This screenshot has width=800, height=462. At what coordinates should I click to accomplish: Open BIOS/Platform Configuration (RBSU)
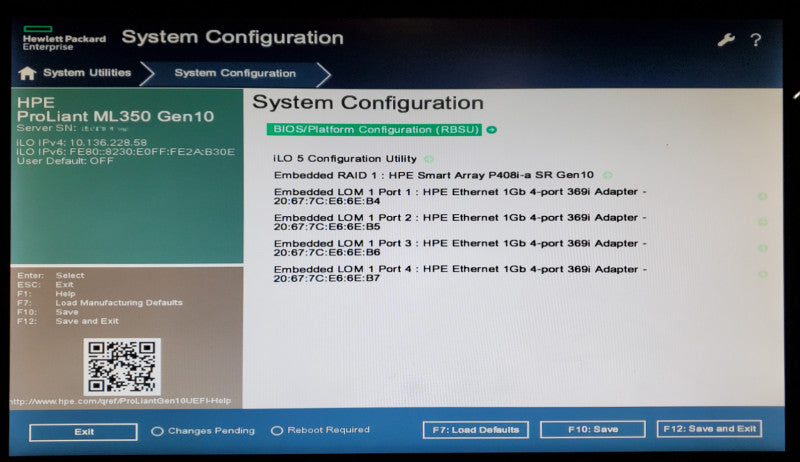tap(374, 130)
